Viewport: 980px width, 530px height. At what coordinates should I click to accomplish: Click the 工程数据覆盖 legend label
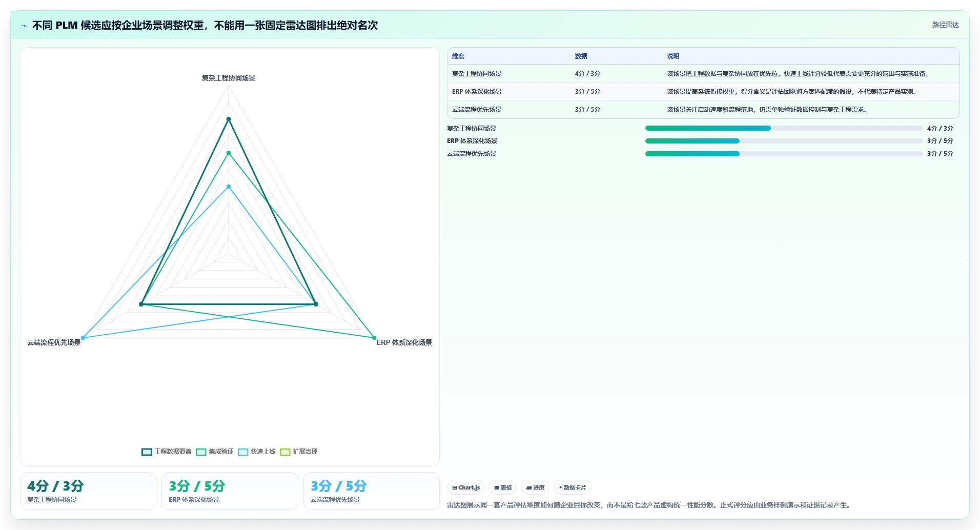click(x=173, y=452)
